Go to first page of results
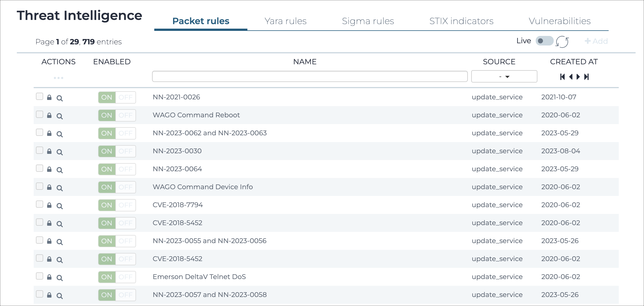The image size is (644, 306). [562, 77]
